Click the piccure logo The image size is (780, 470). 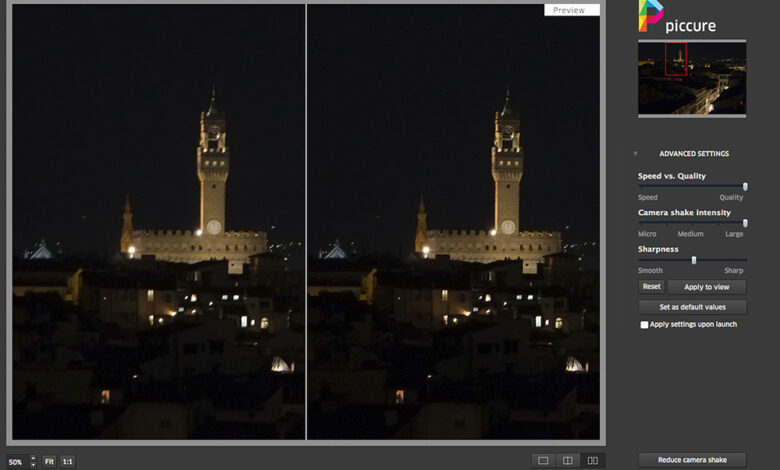(677, 17)
